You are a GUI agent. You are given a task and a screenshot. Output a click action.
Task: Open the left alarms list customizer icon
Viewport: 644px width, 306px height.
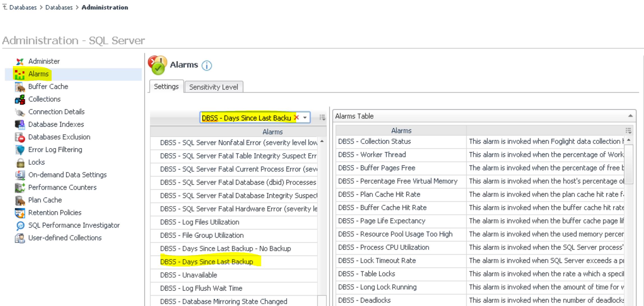pyautogui.click(x=322, y=117)
